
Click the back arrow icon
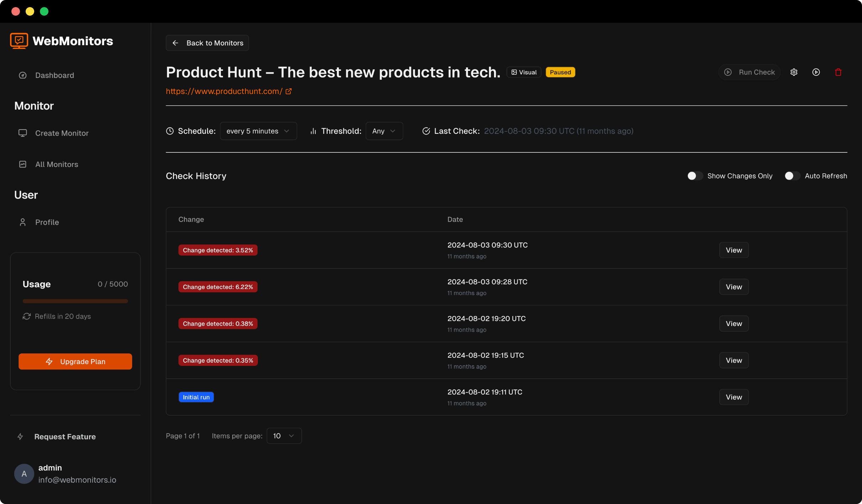pos(175,43)
